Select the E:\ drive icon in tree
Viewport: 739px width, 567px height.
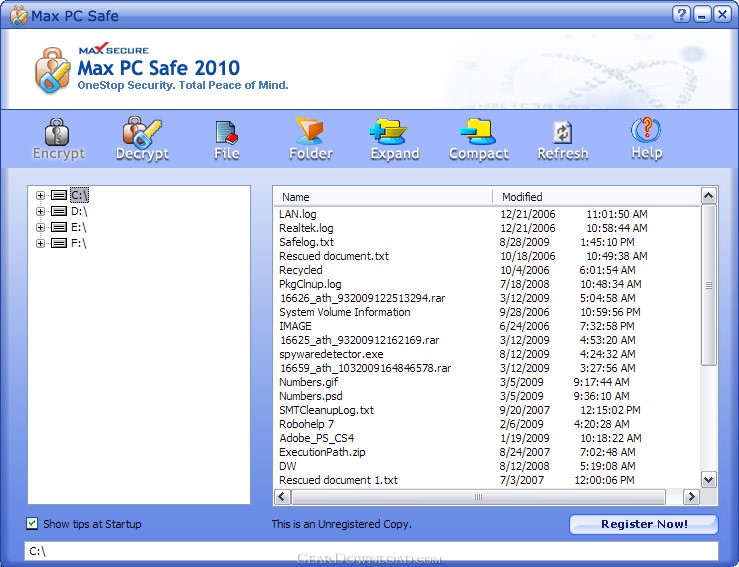coord(59,227)
